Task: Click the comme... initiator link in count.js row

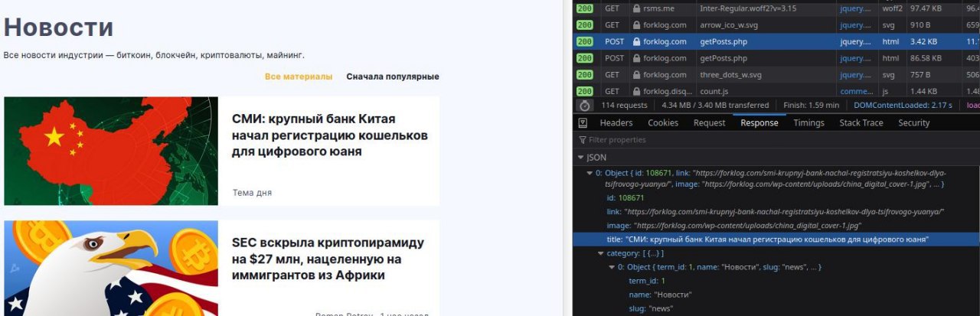Action: [856, 91]
